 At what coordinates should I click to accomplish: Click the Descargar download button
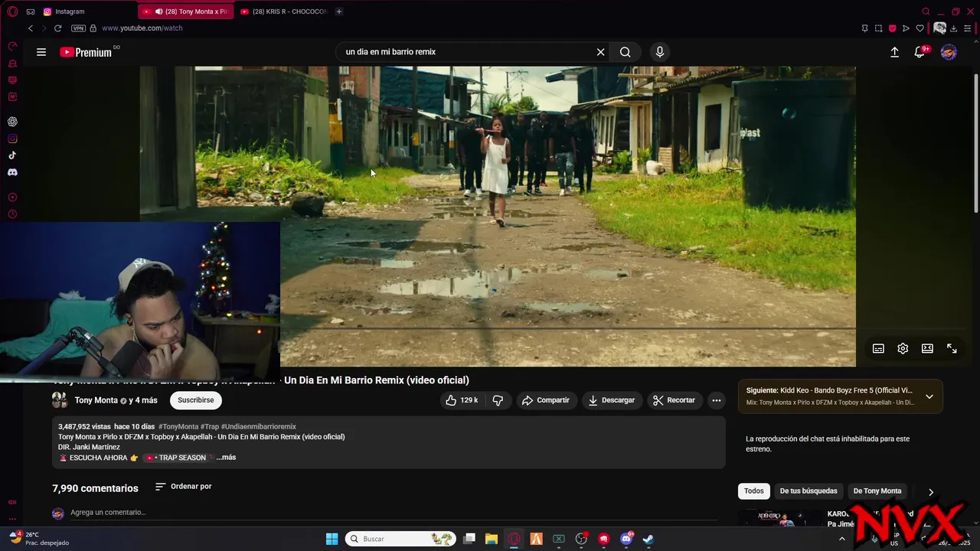click(x=612, y=400)
